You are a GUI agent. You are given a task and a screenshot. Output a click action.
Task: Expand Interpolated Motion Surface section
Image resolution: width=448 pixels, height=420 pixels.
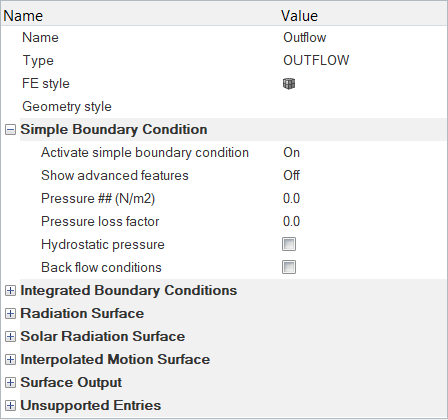[10, 360]
